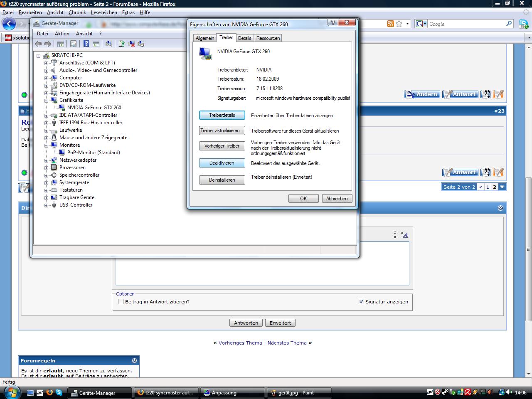The height and width of the screenshot is (399, 532).
Task: Tick the 'Beitrag in Antwort zitieren?' checkbox
Action: [121, 302]
